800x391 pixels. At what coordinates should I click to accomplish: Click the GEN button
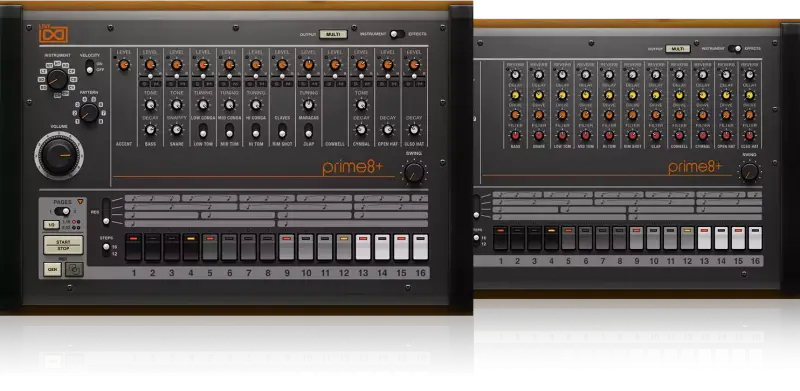52,270
